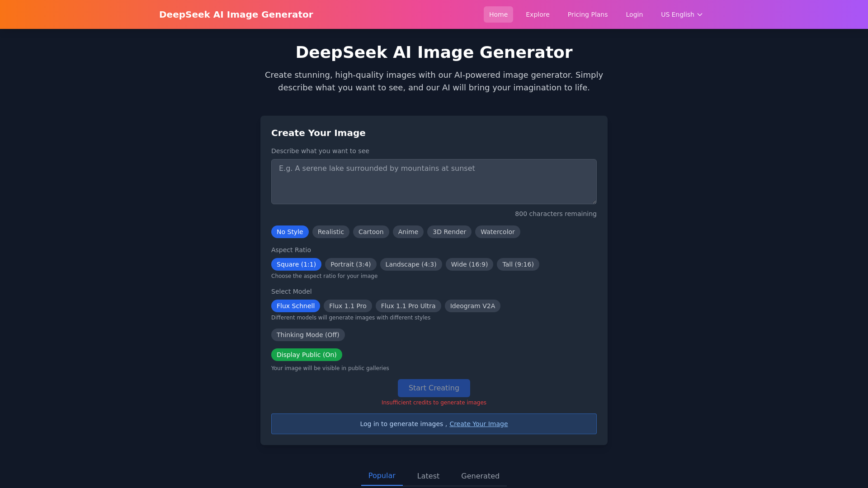Focus the image description text area
The image size is (868, 488).
[x=434, y=182]
